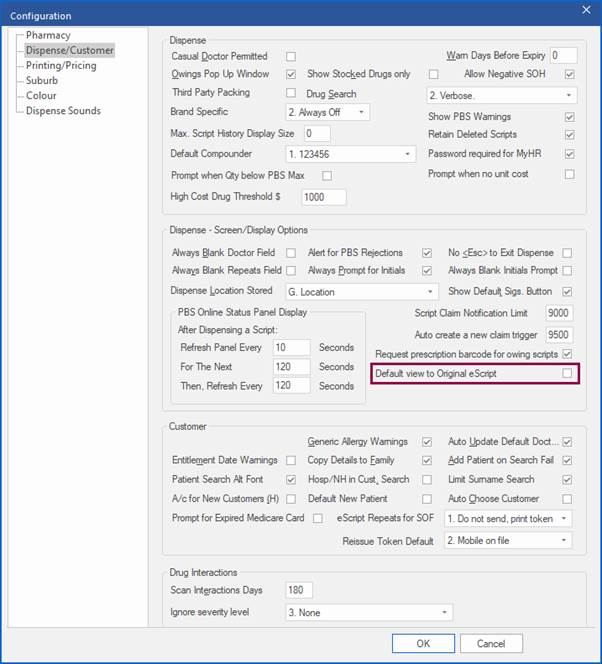Toggle Owings Pop Up Window checkbox
The height and width of the screenshot is (664, 602).
(291, 74)
